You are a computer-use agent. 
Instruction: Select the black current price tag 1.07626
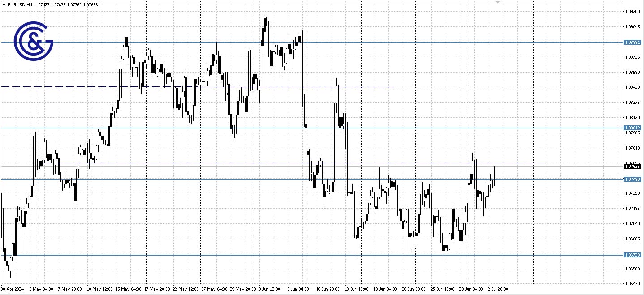point(632,166)
